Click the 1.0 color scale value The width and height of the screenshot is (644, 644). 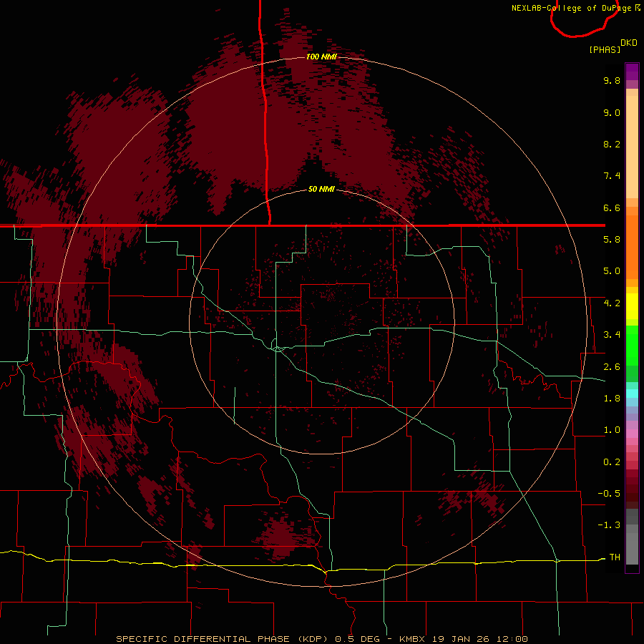point(612,430)
